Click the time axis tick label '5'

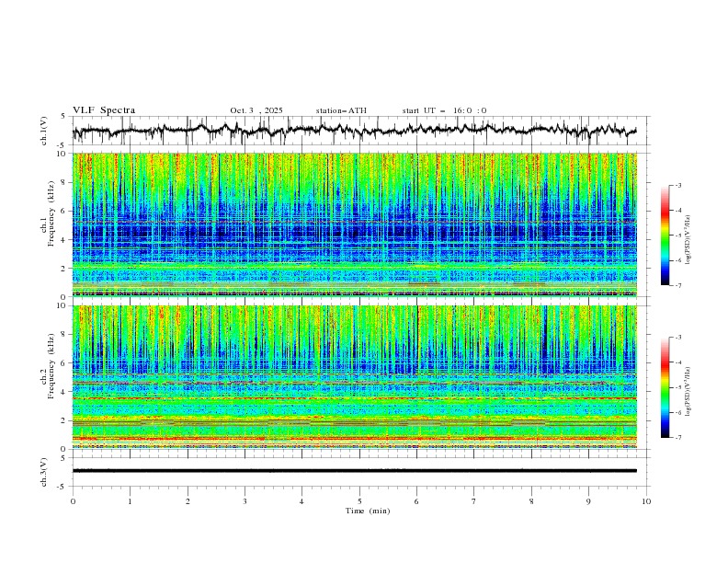point(359,501)
